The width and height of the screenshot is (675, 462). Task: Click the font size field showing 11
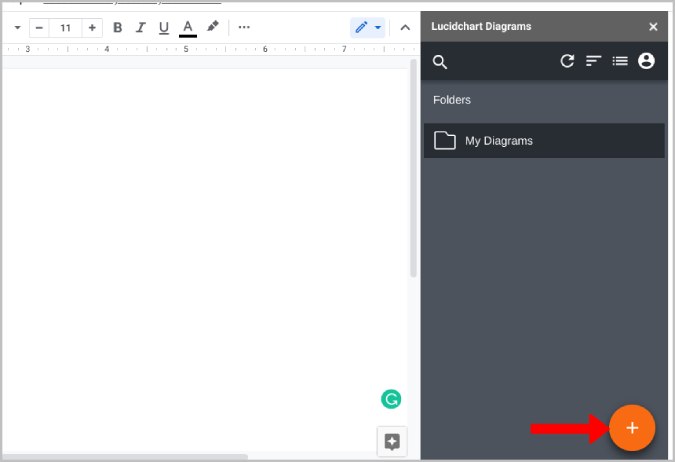point(66,27)
